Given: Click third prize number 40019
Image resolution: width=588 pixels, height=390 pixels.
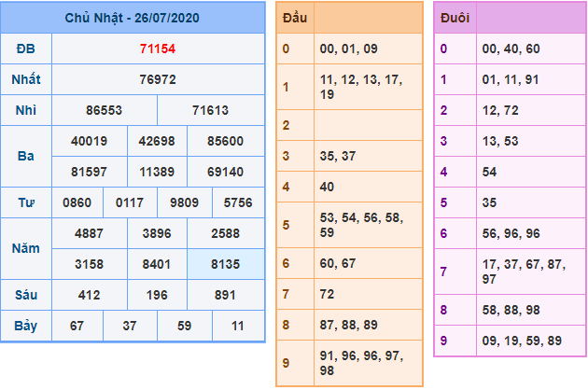Looking at the screenshot, I should click(90, 141).
